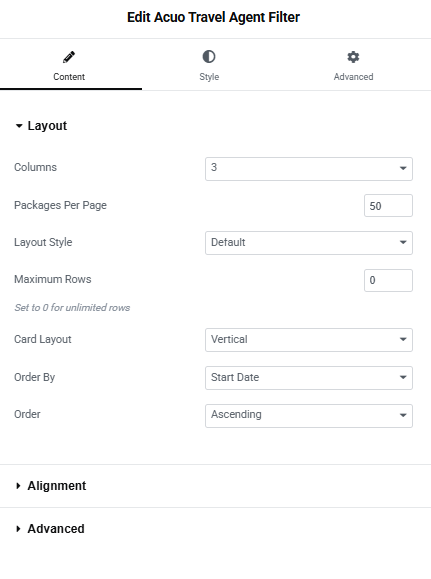Viewport: 431px width, 579px height.
Task: Click the pencil Content icon
Action: [x=69, y=57]
